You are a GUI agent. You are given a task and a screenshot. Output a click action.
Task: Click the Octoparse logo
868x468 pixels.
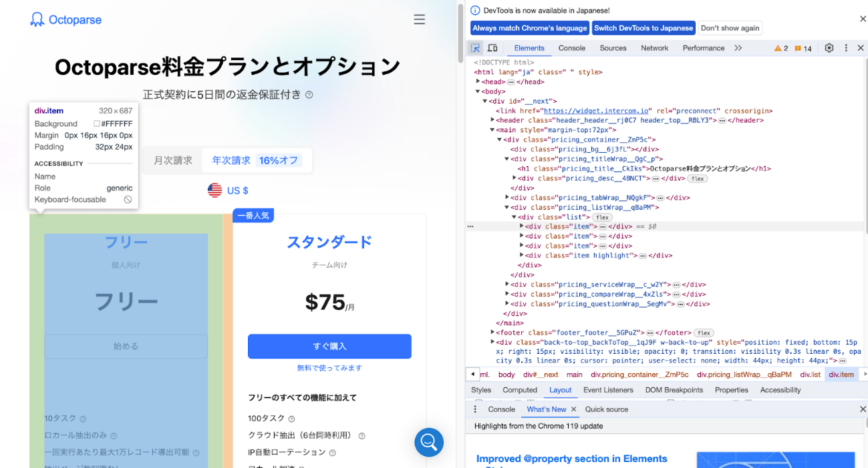pos(66,19)
